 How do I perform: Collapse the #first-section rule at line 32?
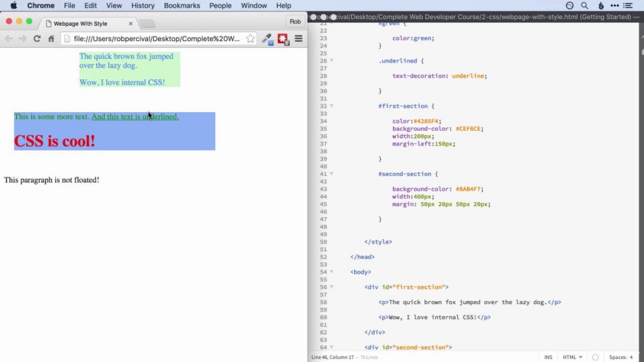[332, 106]
